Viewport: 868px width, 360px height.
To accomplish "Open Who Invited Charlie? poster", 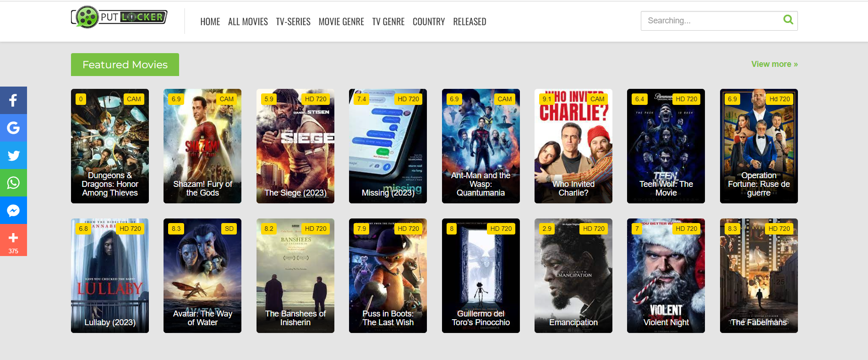I will [573, 146].
